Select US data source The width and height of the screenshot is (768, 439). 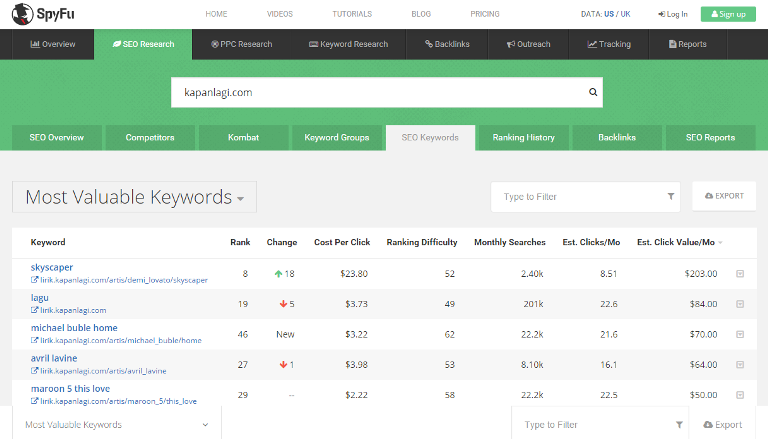point(609,14)
